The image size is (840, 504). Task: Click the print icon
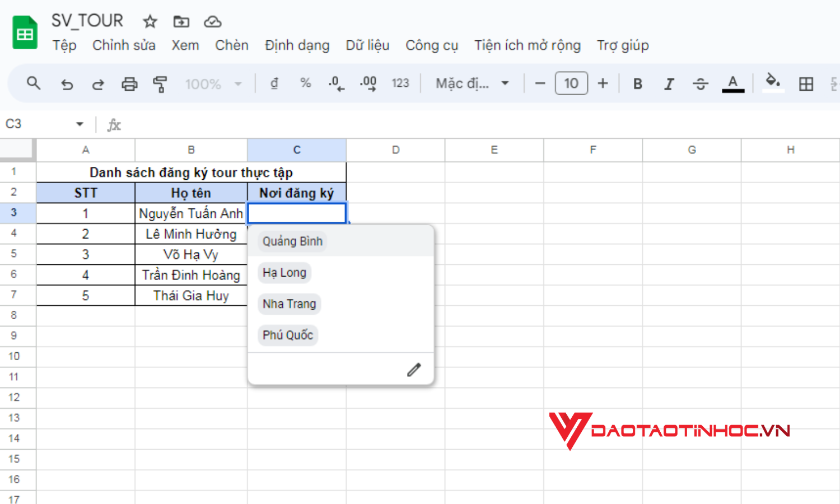pos(129,84)
